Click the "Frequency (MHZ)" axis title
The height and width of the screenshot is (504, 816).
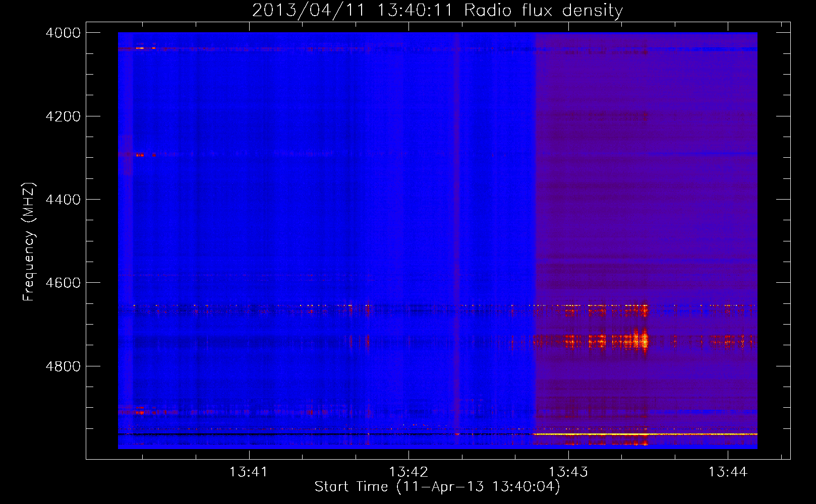tap(29, 242)
